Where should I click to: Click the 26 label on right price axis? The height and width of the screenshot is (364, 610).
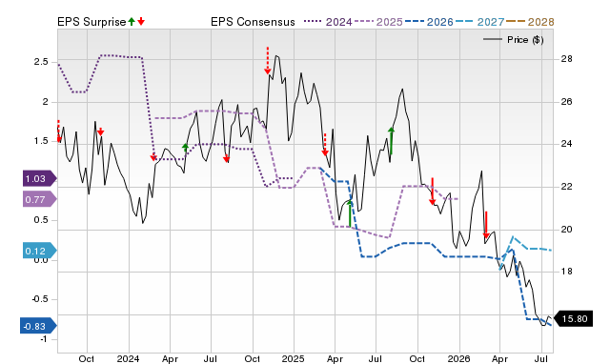coord(566,102)
